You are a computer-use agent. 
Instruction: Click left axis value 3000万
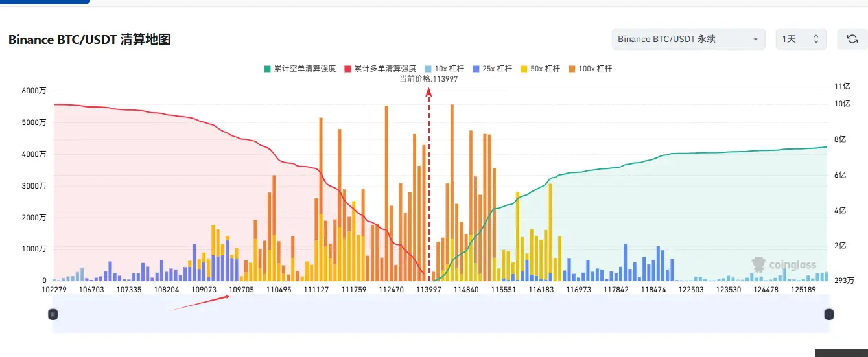pos(34,186)
